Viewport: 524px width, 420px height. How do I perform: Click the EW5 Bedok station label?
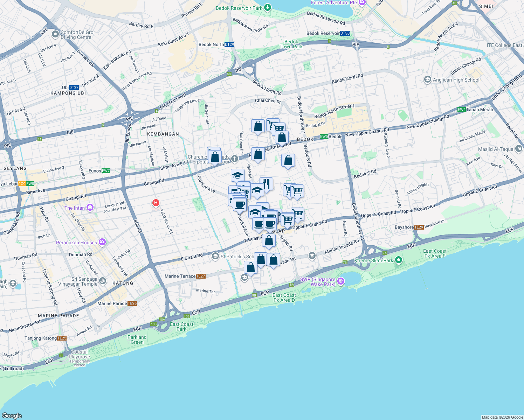[330, 136]
